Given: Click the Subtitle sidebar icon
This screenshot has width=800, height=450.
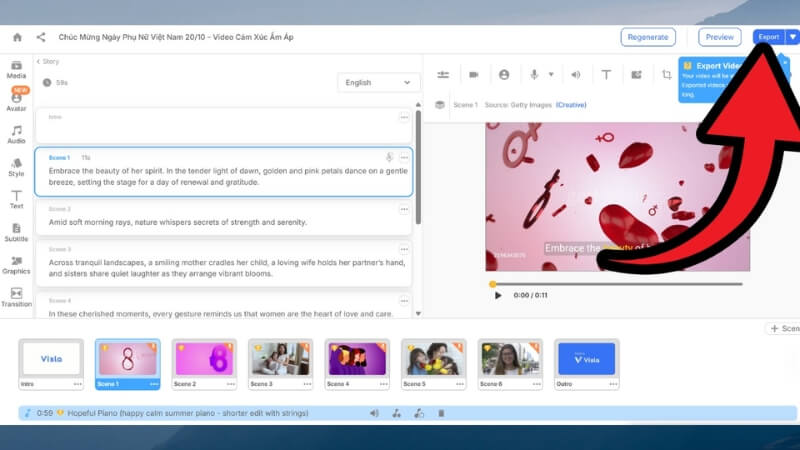Looking at the screenshot, I should (16, 232).
